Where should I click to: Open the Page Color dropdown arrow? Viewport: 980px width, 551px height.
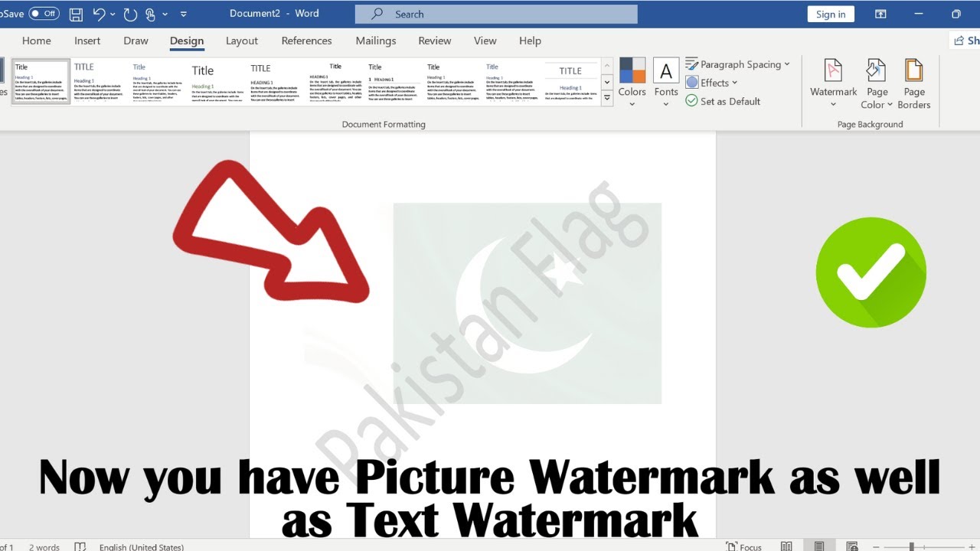(x=890, y=105)
